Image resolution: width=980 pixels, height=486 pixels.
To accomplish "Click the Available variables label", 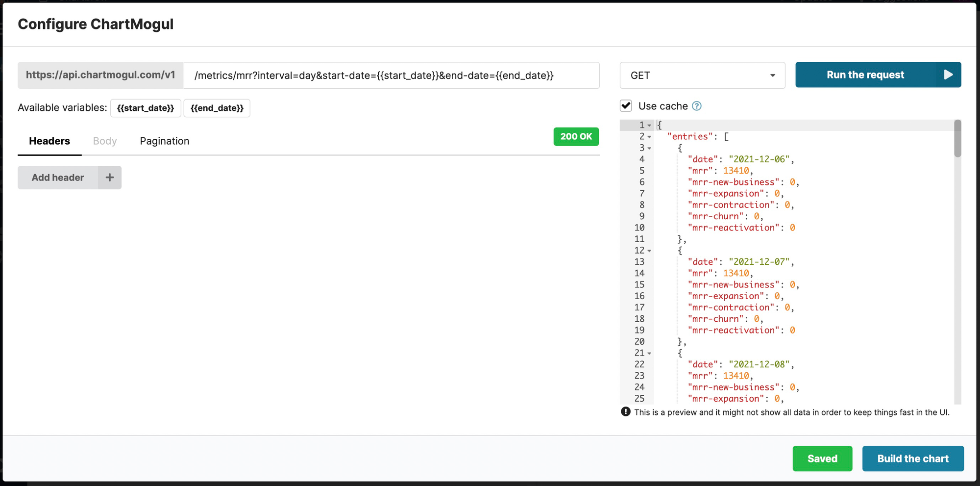I will click(x=62, y=108).
